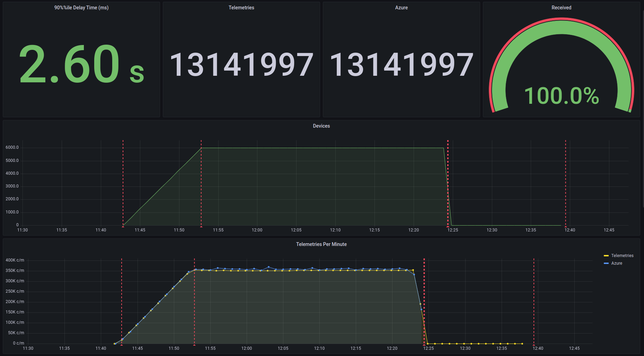Click the Telemetries Per Minute annotation marker near 11:53
This screenshot has height=356, width=644.
pyautogui.click(x=194, y=345)
